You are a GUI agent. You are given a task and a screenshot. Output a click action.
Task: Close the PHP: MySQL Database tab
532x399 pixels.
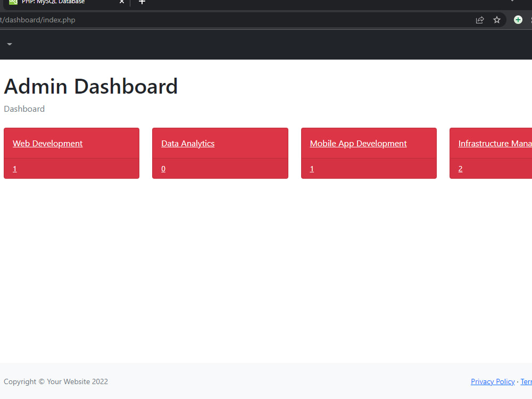tap(122, 2)
